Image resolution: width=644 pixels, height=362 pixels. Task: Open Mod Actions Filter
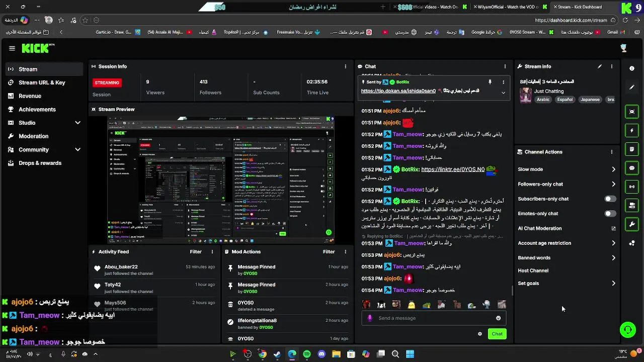[x=329, y=252]
